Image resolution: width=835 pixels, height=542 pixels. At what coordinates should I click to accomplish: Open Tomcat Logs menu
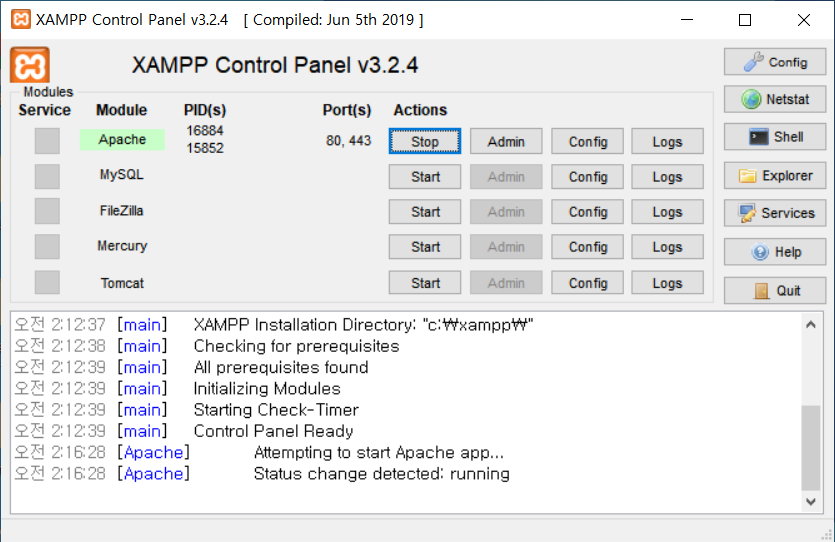pyautogui.click(x=667, y=283)
